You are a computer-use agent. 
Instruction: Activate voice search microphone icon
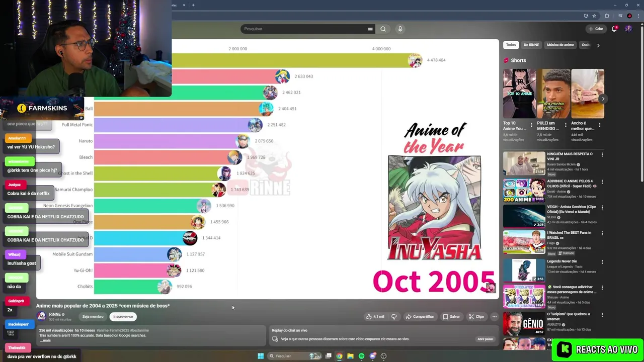pyautogui.click(x=400, y=29)
